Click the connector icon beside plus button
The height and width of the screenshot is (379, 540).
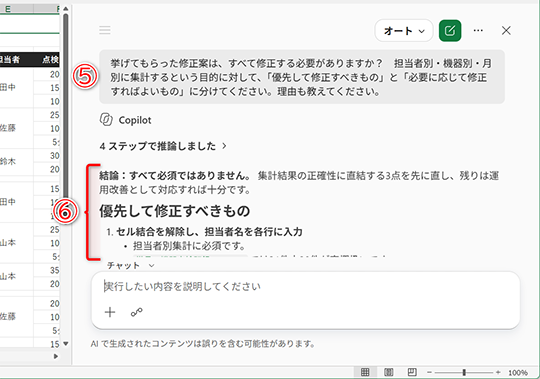tap(136, 312)
